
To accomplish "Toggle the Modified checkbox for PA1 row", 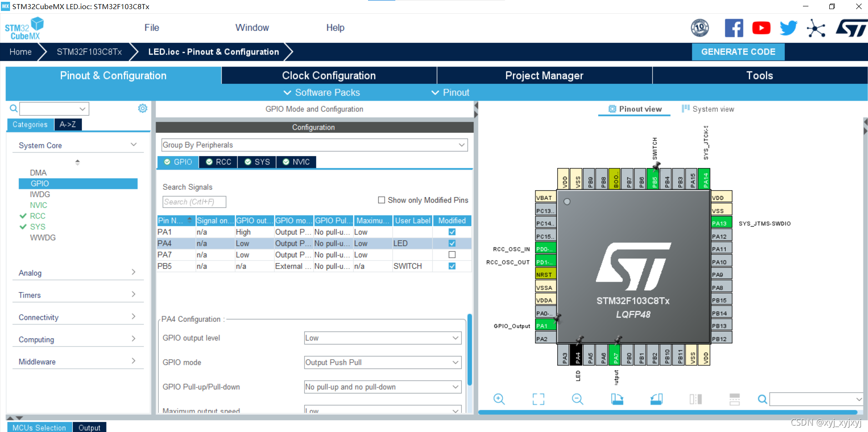I will tap(452, 232).
